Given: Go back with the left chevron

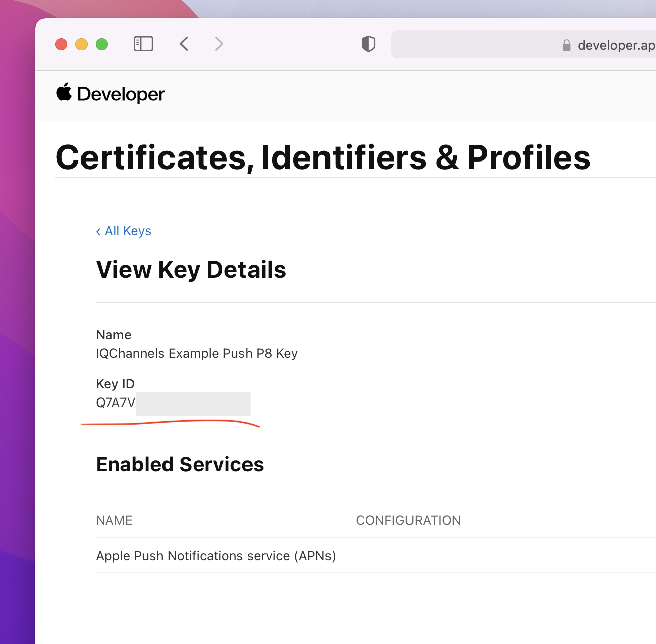Looking at the screenshot, I should click(184, 44).
